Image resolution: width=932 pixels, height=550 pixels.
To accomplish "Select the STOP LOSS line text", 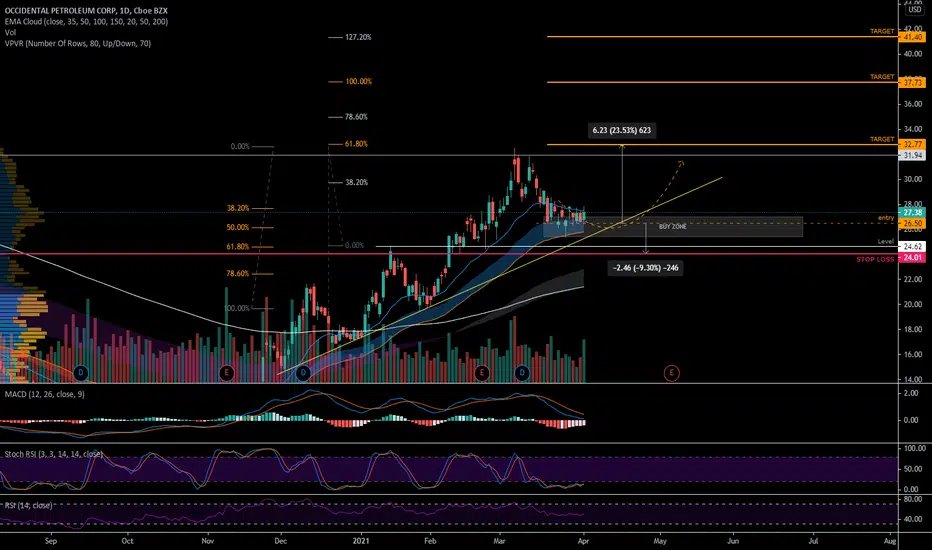I will click(x=875, y=259).
